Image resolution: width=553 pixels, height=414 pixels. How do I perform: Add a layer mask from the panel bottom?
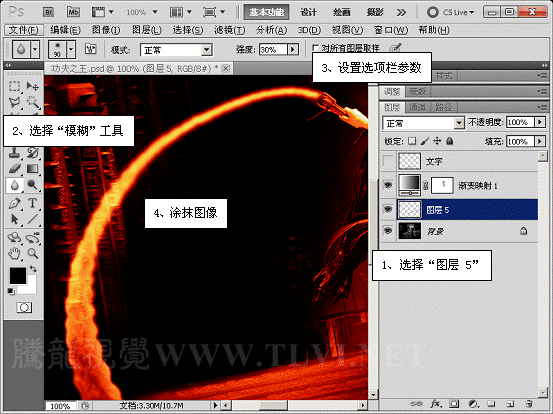coord(454,404)
